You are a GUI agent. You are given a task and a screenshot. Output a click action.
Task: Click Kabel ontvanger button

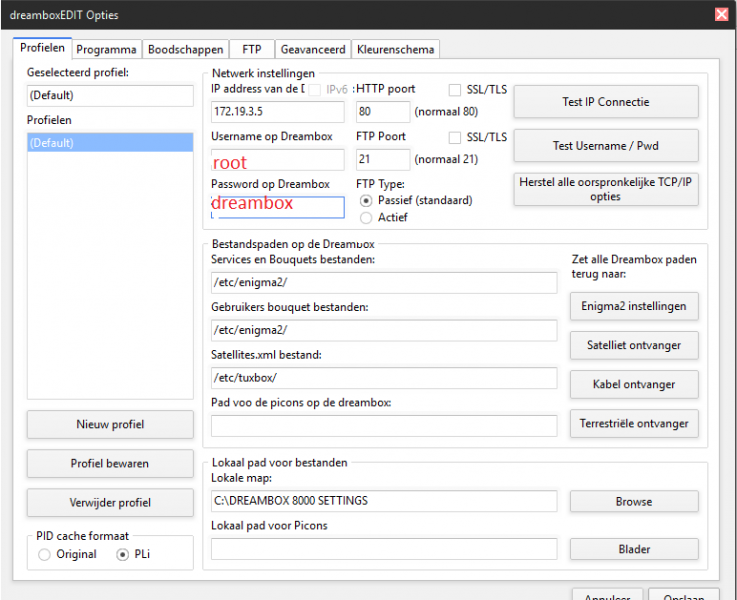[633, 384]
